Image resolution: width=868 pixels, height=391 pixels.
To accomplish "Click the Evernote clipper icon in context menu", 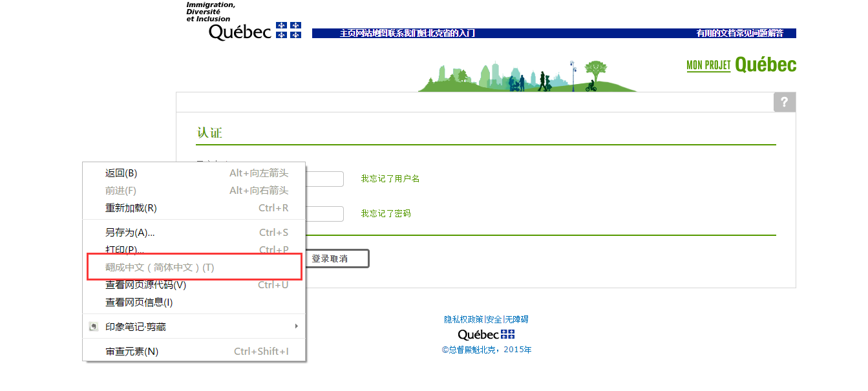I will 94,327.
